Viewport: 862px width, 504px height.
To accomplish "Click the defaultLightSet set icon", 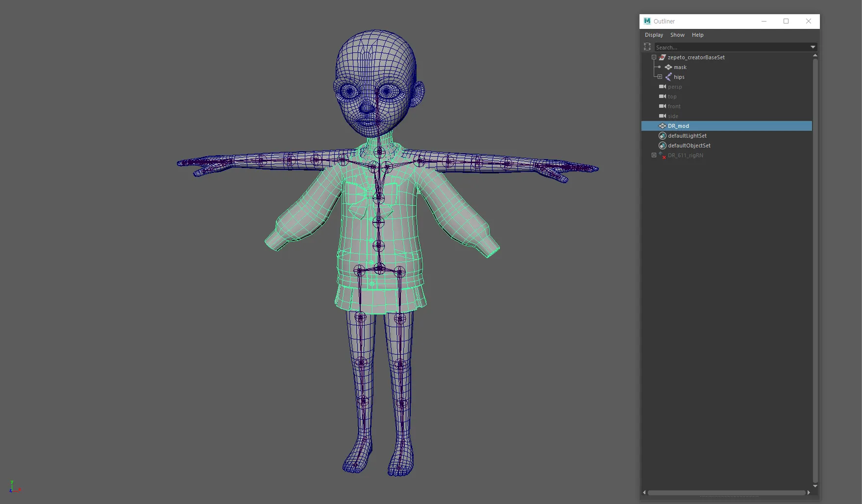I will [x=662, y=136].
